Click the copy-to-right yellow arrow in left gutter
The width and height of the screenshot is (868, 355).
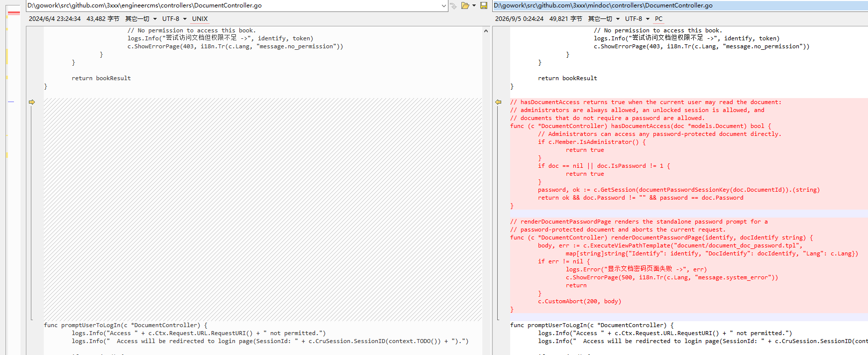coord(32,102)
